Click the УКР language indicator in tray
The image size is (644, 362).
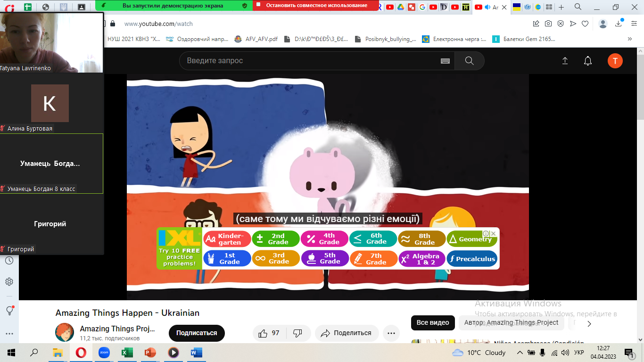579,353
